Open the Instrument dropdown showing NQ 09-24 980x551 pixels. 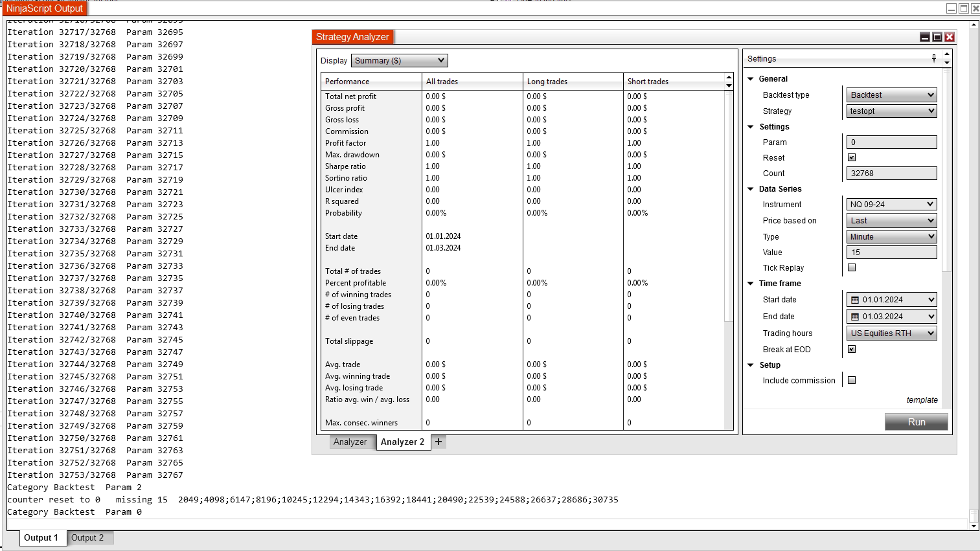(892, 205)
